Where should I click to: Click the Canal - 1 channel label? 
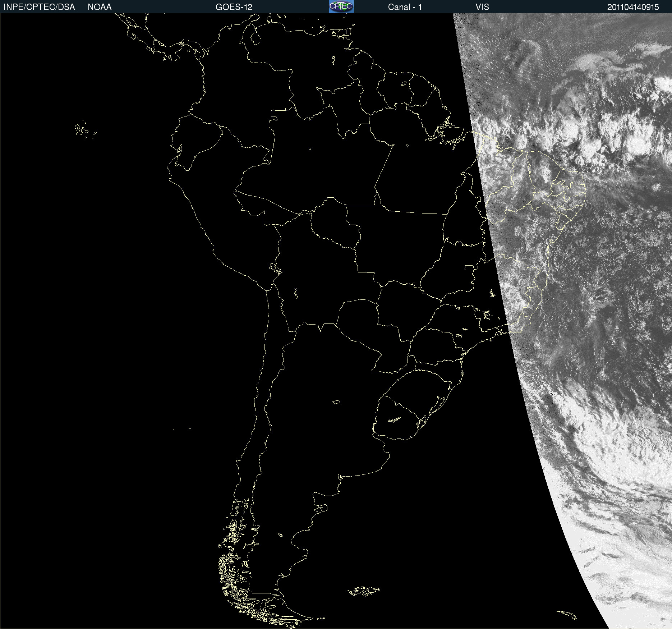point(405,7)
